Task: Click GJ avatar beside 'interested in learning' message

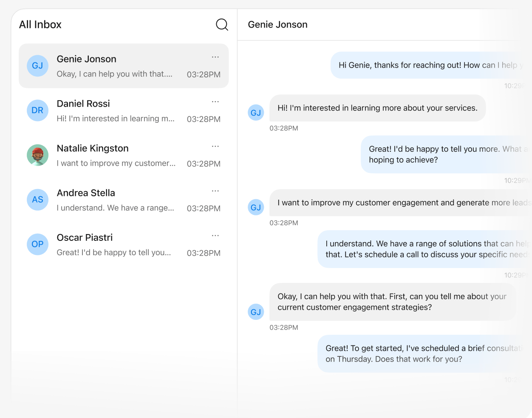Action: pos(256,113)
